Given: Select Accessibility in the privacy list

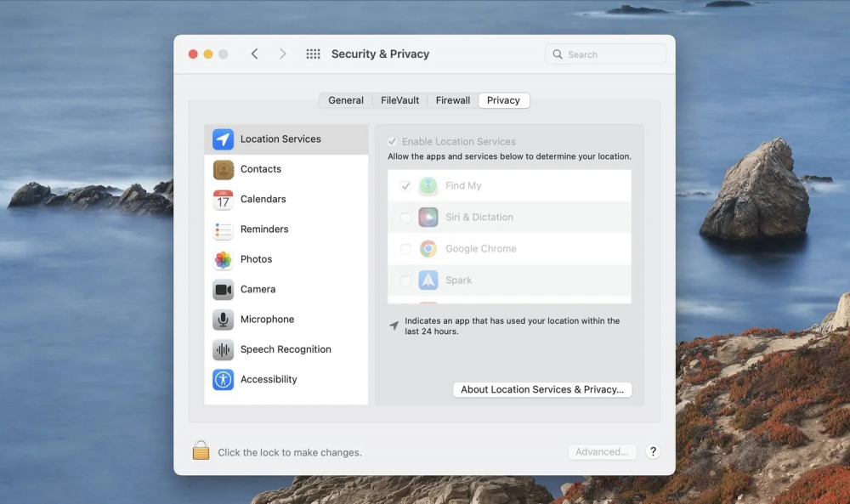Looking at the screenshot, I should (x=268, y=380).
